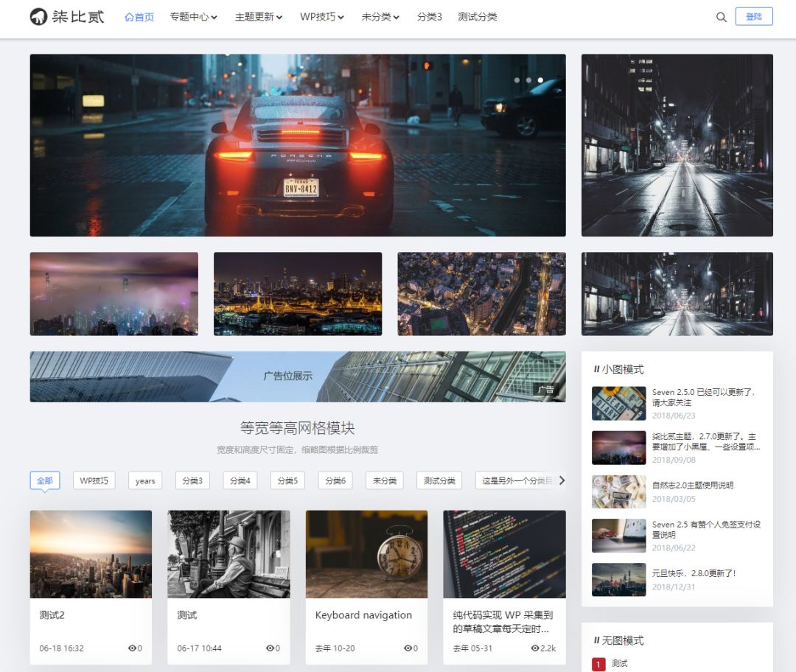Open the Keyboard navigation post title
This screenshot has width=796, height=672.
click(x=363, y=615)
